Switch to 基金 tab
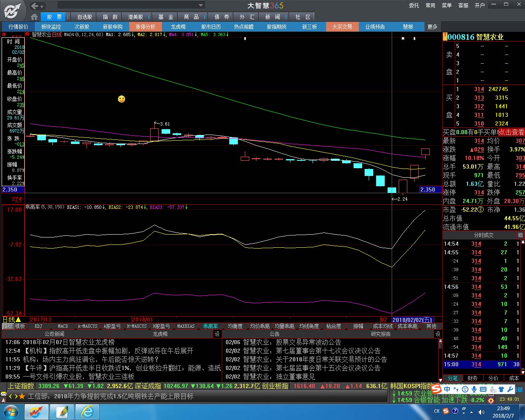Image resolution: width=525 pixels, height=420 pixels. (x=166, y=17)
